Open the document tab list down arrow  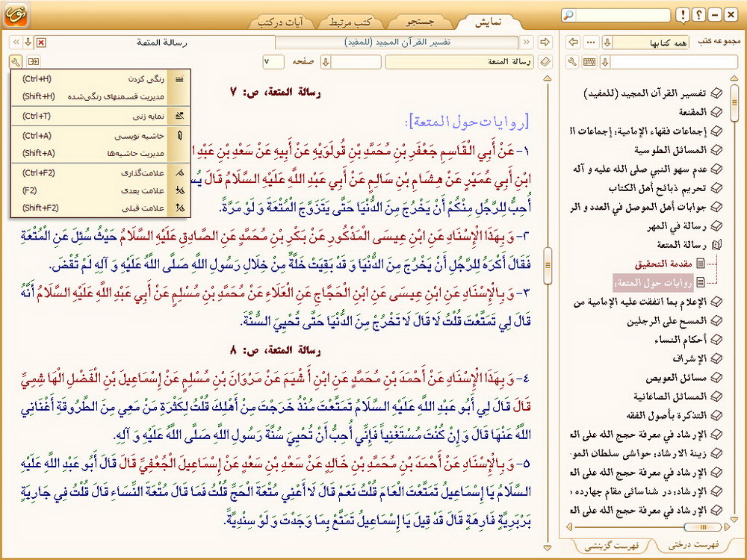tap(28, 43)
